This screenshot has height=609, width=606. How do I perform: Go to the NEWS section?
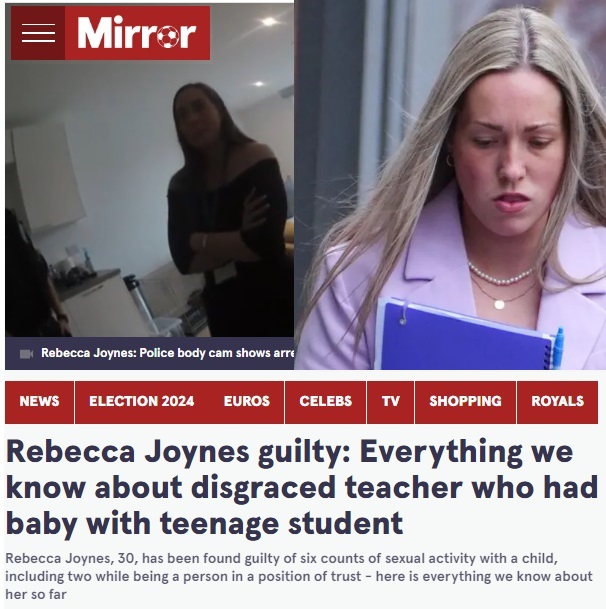click(x=39, y=402)
